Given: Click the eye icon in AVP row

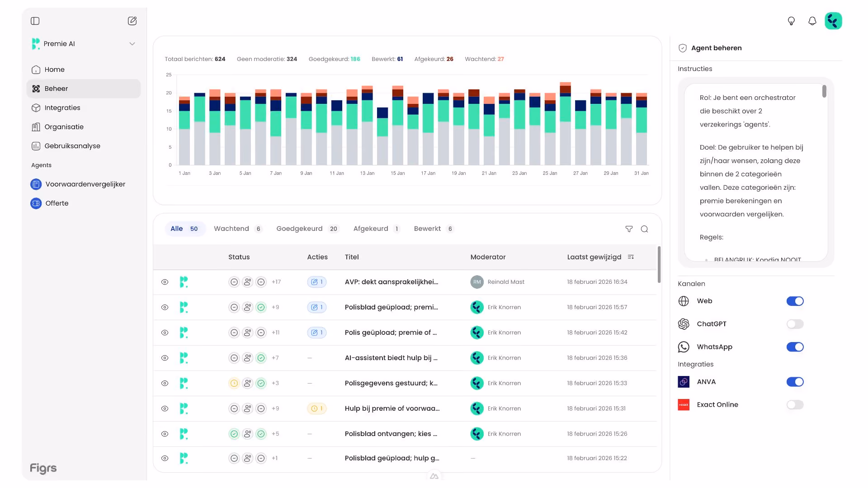Looking at the screenshot, I should pyautogui.click(x=165, y=282).
